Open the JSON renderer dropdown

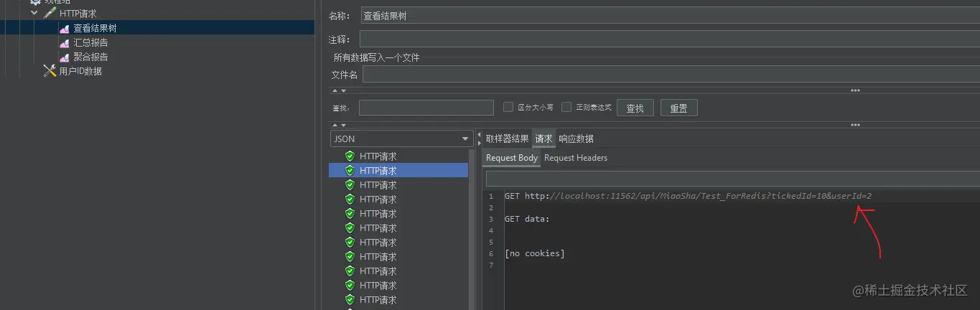401,138
